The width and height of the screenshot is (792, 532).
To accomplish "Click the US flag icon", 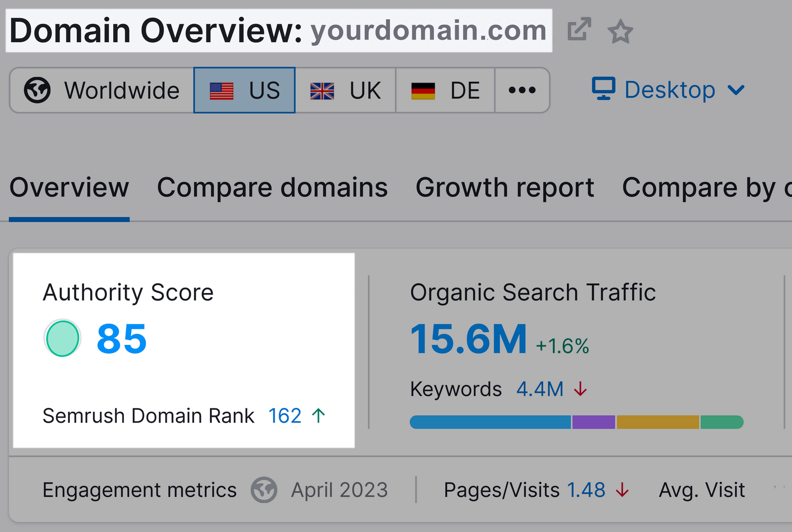I will click(221, 90).
